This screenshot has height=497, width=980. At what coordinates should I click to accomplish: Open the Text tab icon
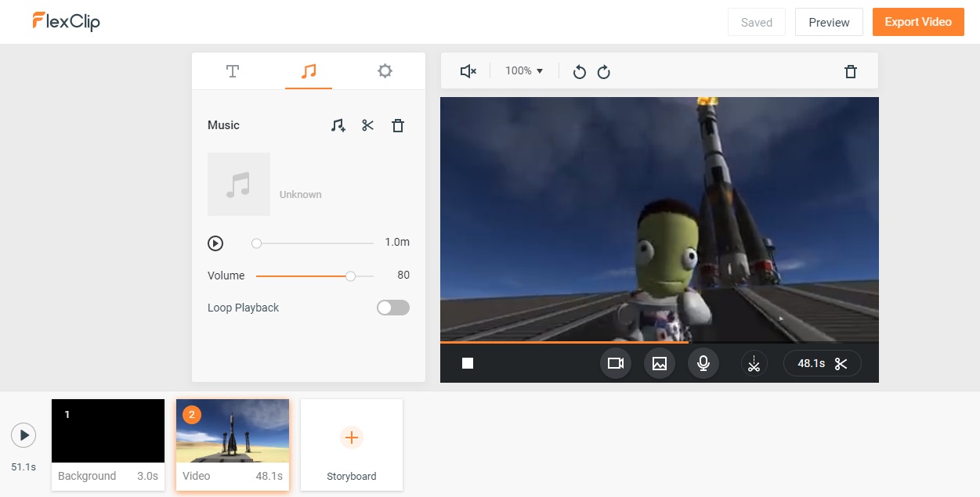click(x=232, y=71)
